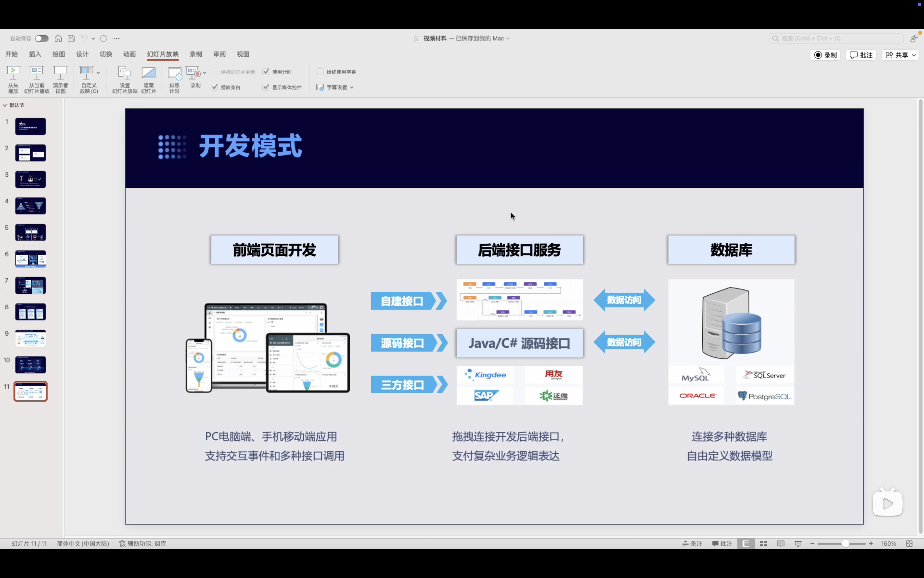Viewport: 924px width, 578px height.
Task: Collapse Default Section (默认节) in slide panel
Action: pyautogui.click(x=5, y=105)
